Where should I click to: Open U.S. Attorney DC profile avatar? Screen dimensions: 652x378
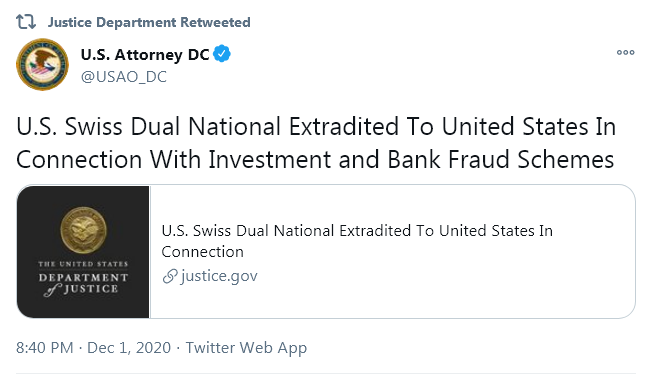coord(42,64)
